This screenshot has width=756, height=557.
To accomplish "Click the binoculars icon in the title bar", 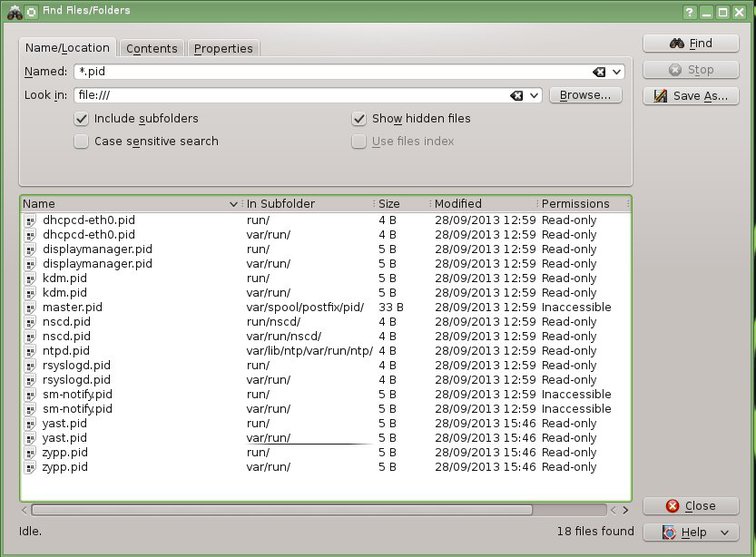I will (13, 11).
